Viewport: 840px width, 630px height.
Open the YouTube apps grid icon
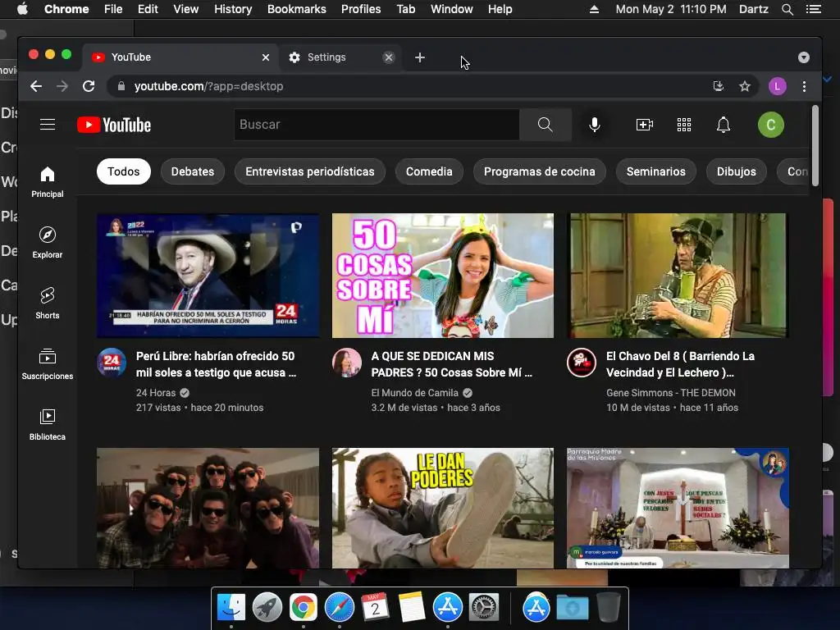pos(684,125)
